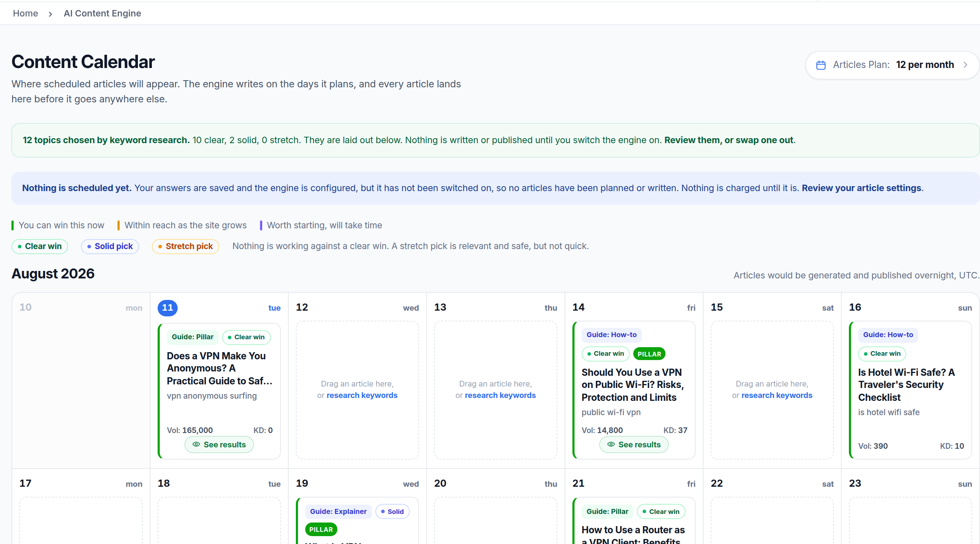Viewport: 980px width, 544px height.
Task: See results for the Public Wi-Fi article
Action: [634, 445]
